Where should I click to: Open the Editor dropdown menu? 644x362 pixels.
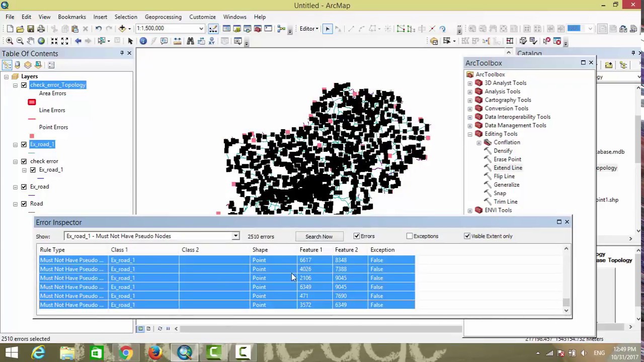pyautogui.click(x=309, y=29)
